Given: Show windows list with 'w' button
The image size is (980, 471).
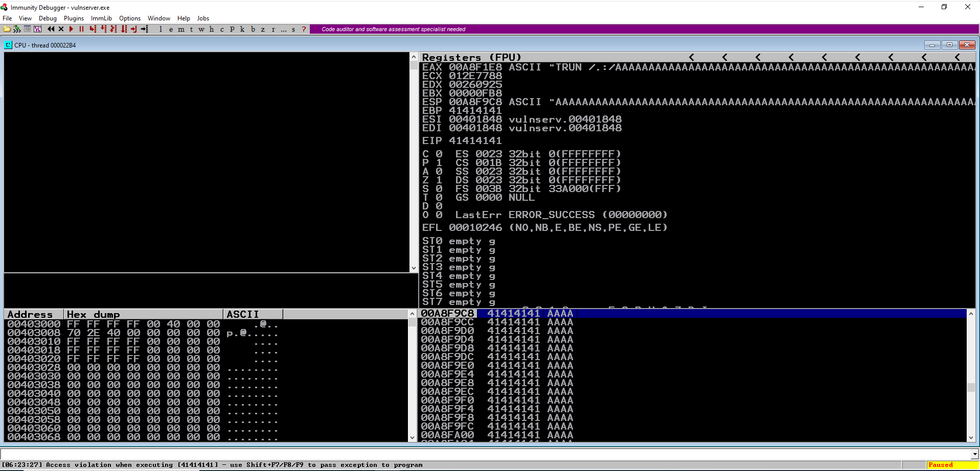Looking at the screenshot, I should pos(201,29).
